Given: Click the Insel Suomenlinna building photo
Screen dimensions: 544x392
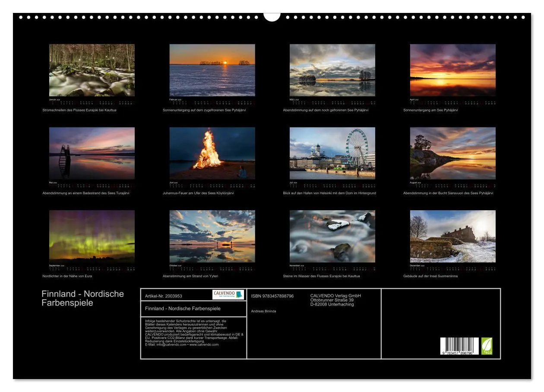Looking at the screenshot, I should [x=452, y=235].
